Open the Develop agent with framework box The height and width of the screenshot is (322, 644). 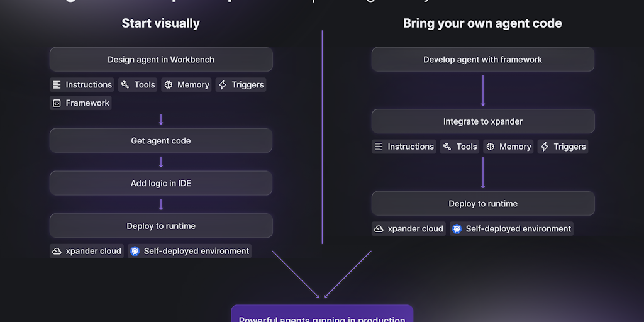482,60
